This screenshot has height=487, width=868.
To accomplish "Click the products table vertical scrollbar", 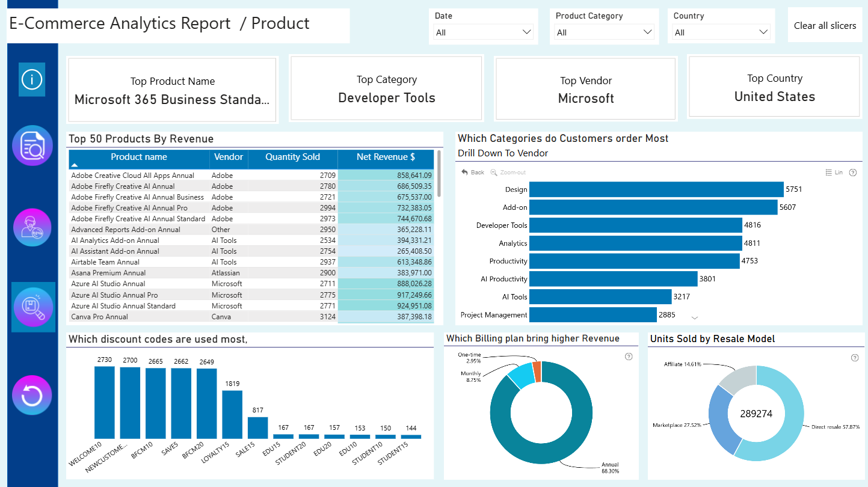I will click(x=439, y=173).
